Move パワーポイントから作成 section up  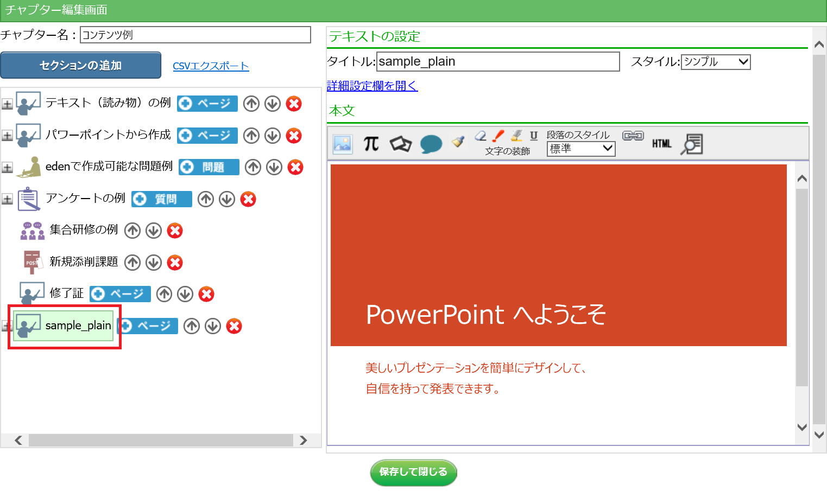[251, 136]
